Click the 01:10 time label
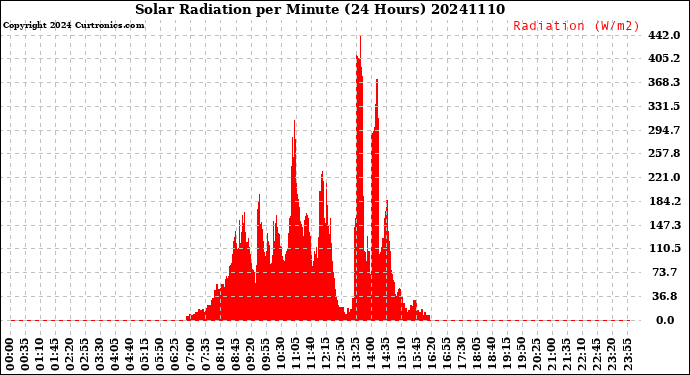690x375 pixels. [x=40, y=355]
